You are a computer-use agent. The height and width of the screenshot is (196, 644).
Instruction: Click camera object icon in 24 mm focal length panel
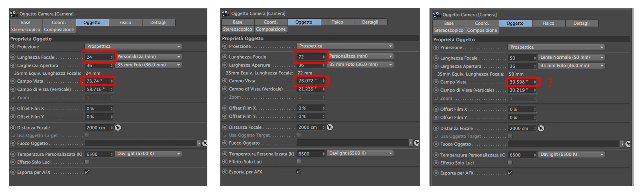click(x=14, y=14)
